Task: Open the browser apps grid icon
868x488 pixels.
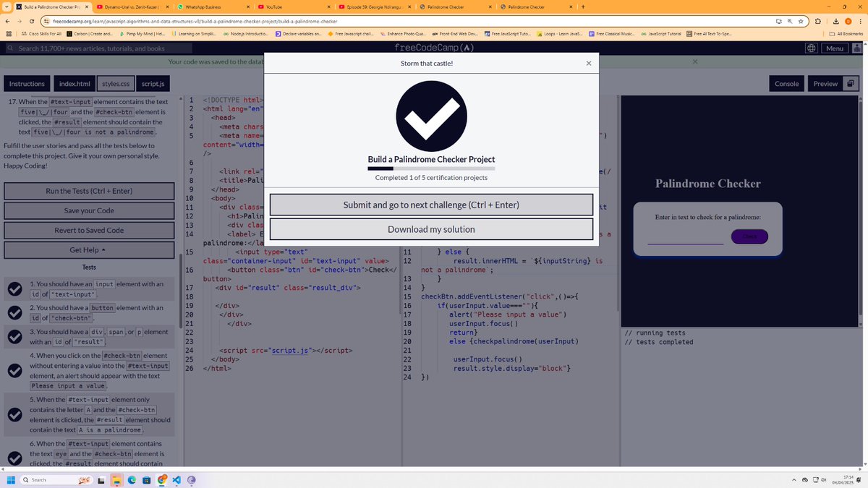Action: [7, 34]
